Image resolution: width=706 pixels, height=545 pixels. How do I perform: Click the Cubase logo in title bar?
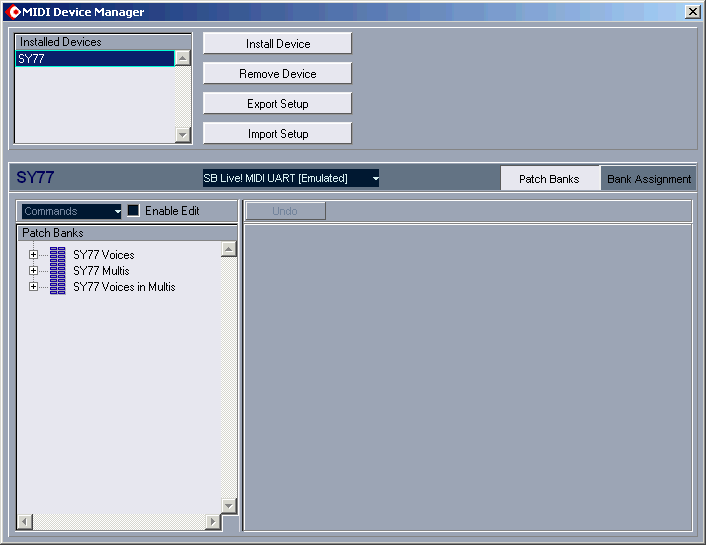click(13, 12)
